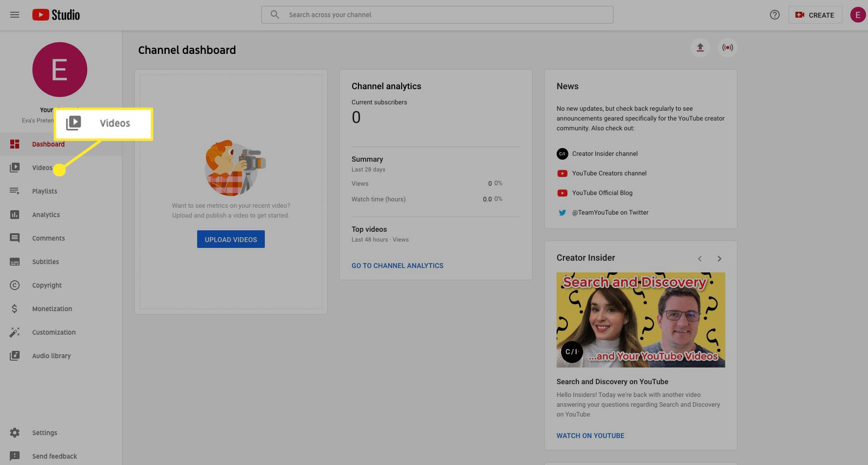Click the YouTube Creators channel red icon
This screenshot has width=868, height=465.
tap(562, 173)
